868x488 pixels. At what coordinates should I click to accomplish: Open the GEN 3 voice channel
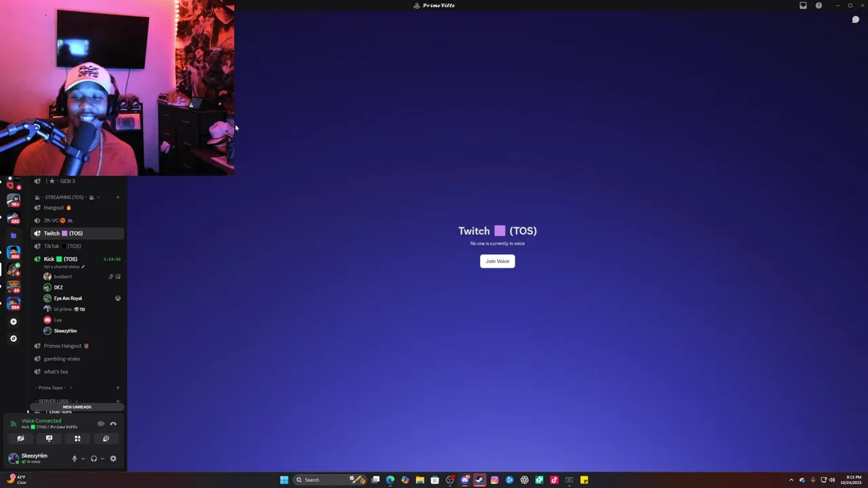77,181
